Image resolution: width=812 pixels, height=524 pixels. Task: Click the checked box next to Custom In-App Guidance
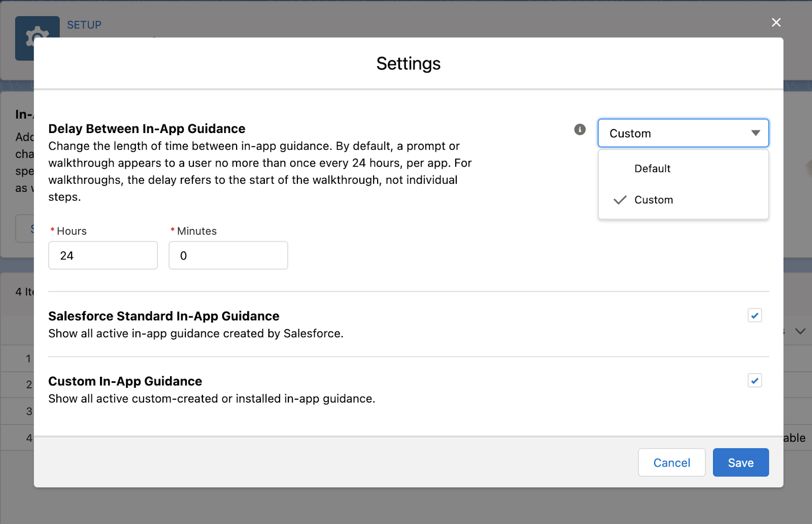click(755, 380)
